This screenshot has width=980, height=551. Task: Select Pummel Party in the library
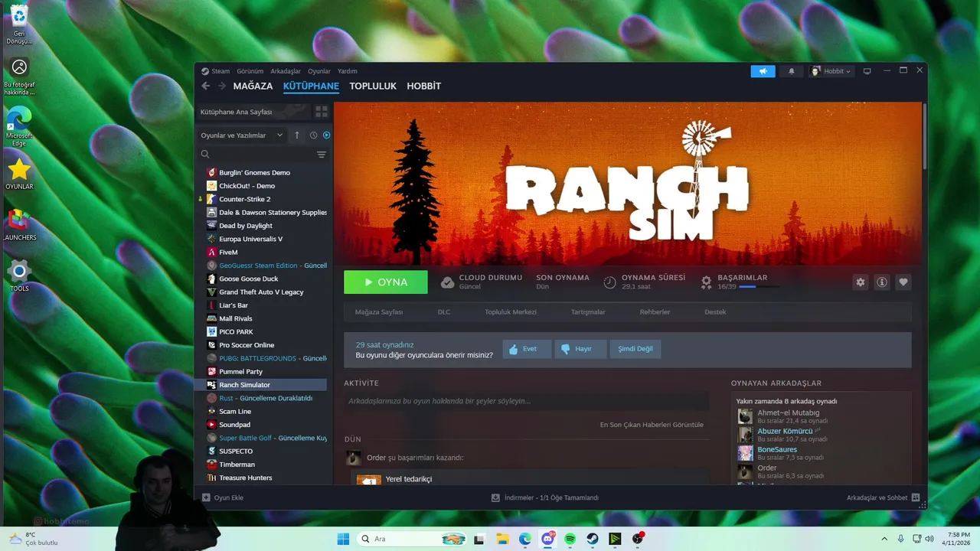pyautogui.click(x=240, y=371)
